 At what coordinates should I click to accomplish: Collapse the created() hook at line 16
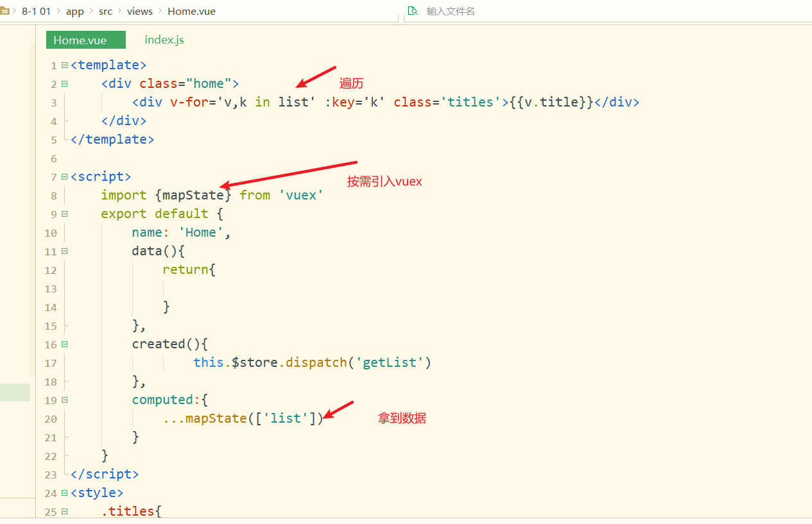64,344
